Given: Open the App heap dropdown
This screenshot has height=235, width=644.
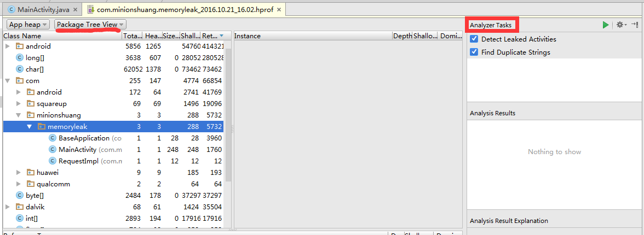Looking at the screenshot, I should pyautogui.click(x=28, y=25).
